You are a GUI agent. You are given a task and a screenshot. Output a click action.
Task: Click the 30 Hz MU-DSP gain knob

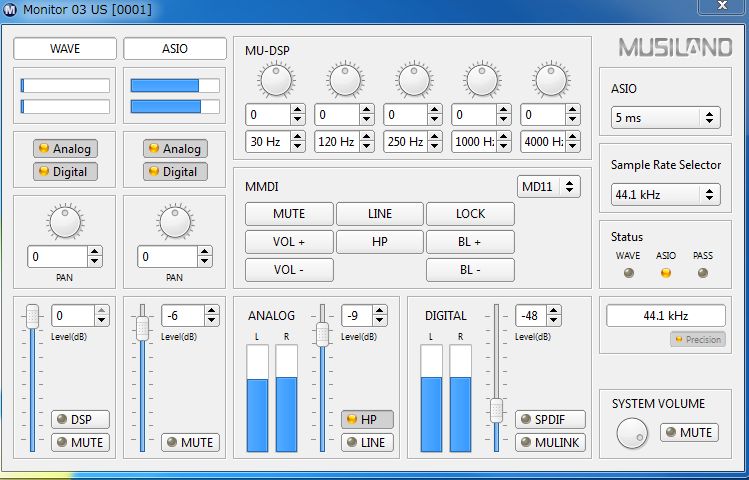pyautogui.click(x=276, y=80)
